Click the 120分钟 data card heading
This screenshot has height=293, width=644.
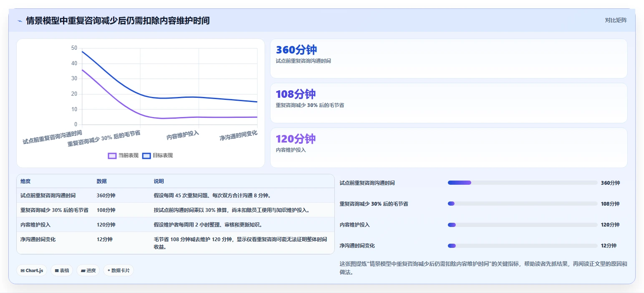296,139
